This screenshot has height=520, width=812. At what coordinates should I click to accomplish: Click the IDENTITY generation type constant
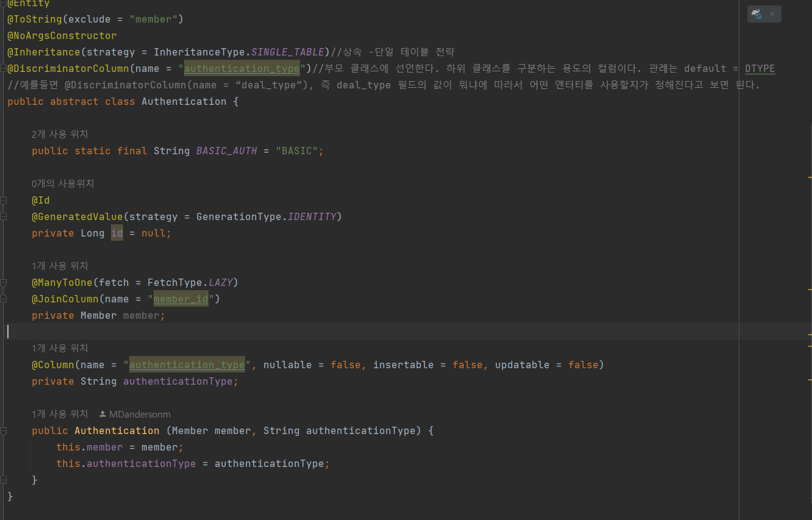pyautogui.click(x=312, y=216)
